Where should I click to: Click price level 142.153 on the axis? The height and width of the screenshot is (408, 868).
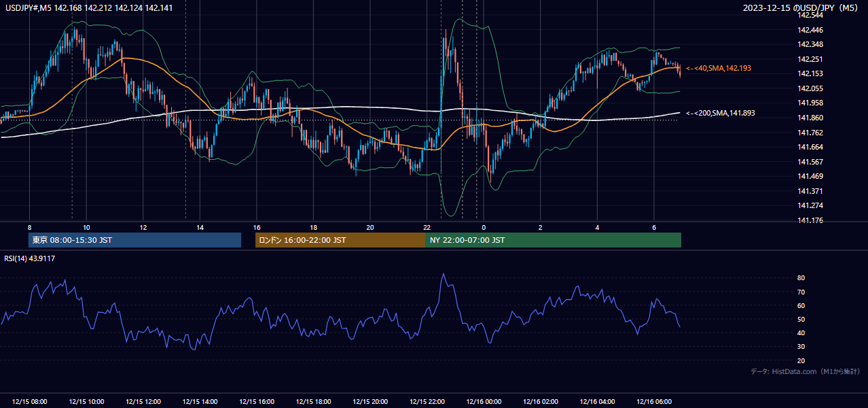point(810,73)
